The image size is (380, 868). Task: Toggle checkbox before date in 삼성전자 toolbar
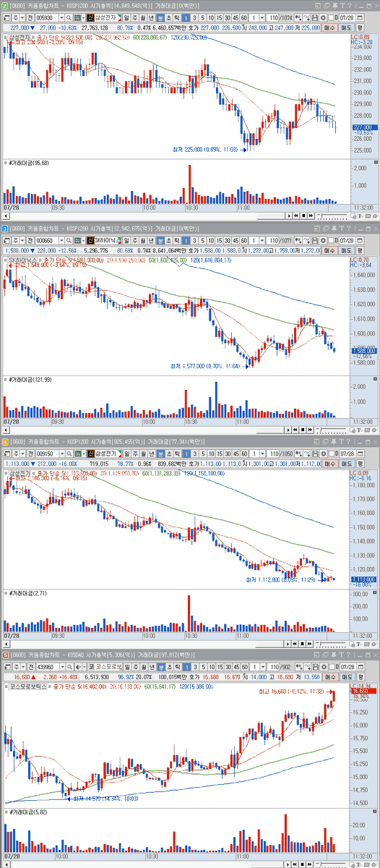(x=331, y=17)
